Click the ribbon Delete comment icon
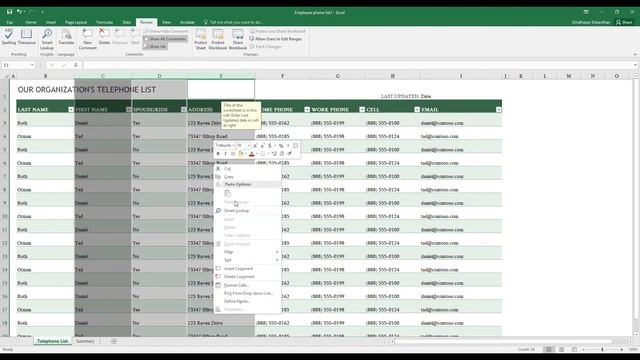This screenshot has width=640, height=360. pyautogui.click(x=104, y=37)
